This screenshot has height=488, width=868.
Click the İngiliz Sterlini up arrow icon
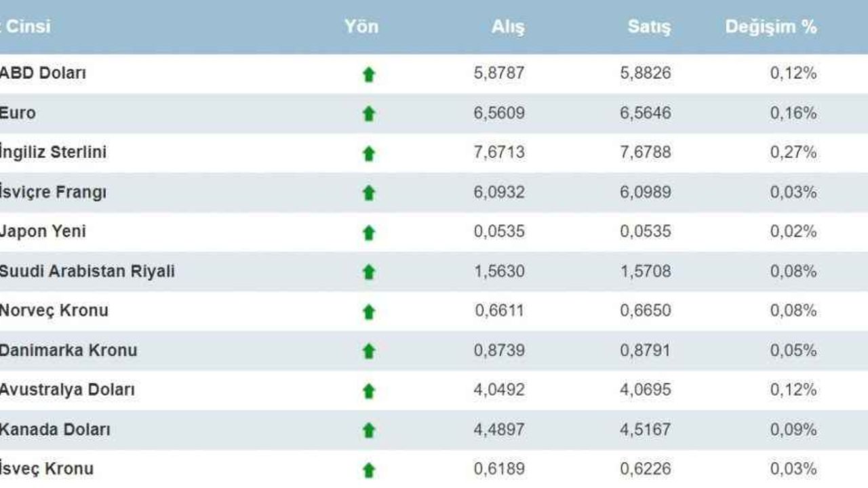[x=369, y=154]
